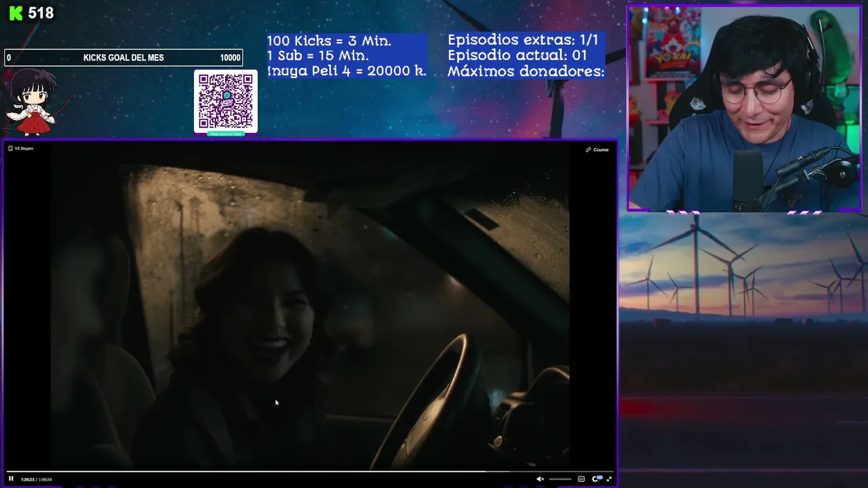Click the "100 Kicks = 3 Min." text
868x488 pixels.
[329, 41]
